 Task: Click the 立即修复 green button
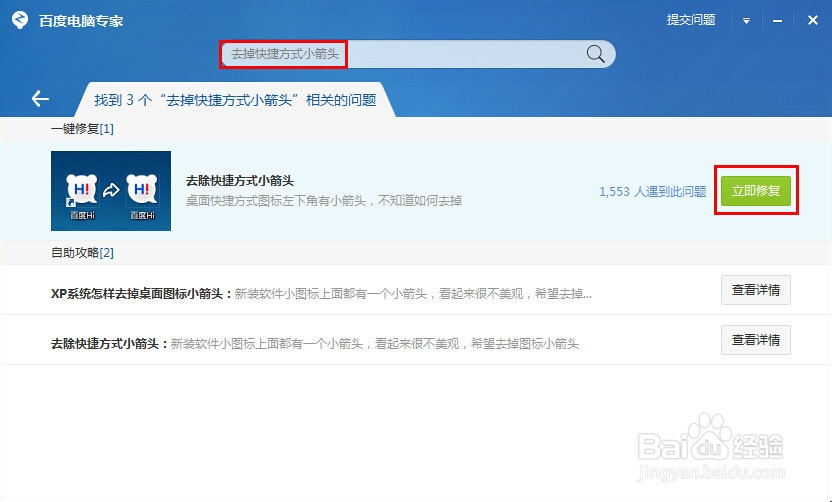(756, 191)
